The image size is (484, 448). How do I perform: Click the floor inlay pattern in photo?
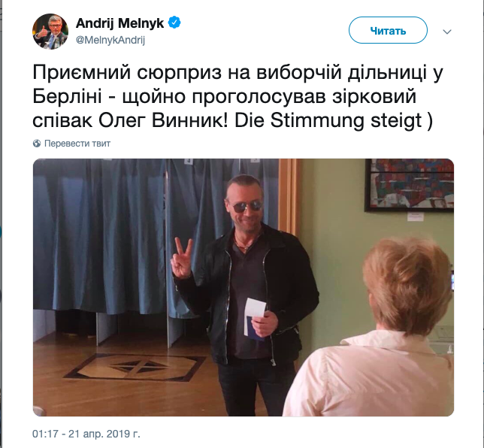click(x=135, y=367)
